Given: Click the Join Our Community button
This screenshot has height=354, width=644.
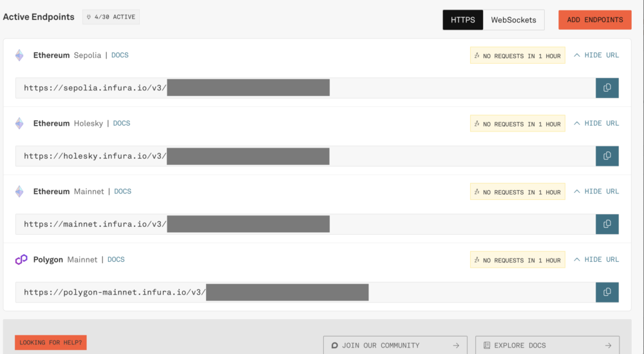Looking at the screenshot, I should pyautogui.click(x=395, y=346).
